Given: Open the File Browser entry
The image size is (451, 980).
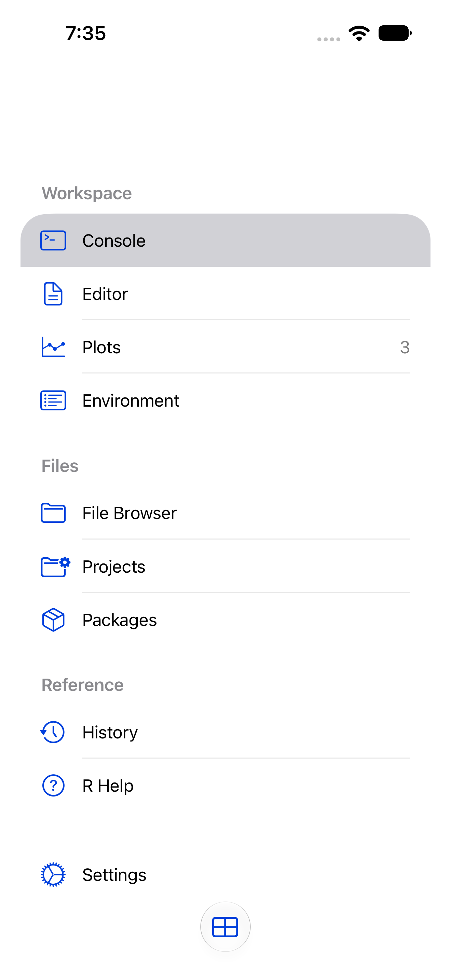Looking at the screenshot, I should [x=225, y=513].
